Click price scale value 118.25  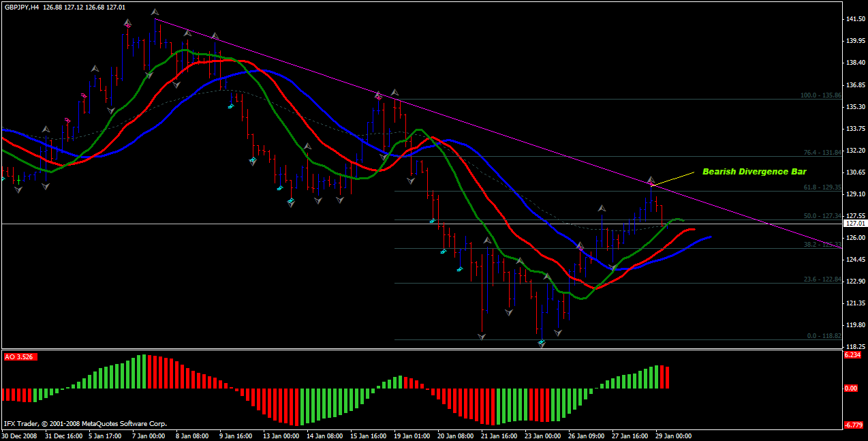(855, 347)
